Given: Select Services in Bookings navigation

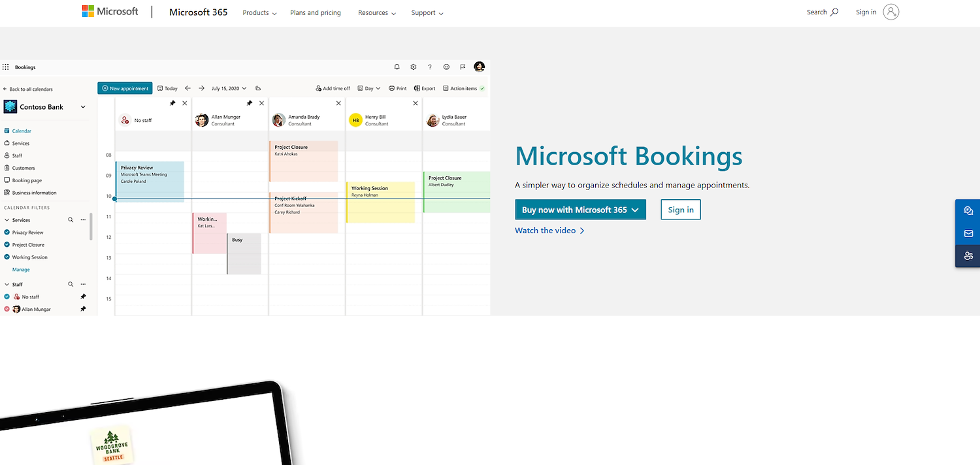Looking at the screenshot, I should pyautogui.click(x=17, y=143).
